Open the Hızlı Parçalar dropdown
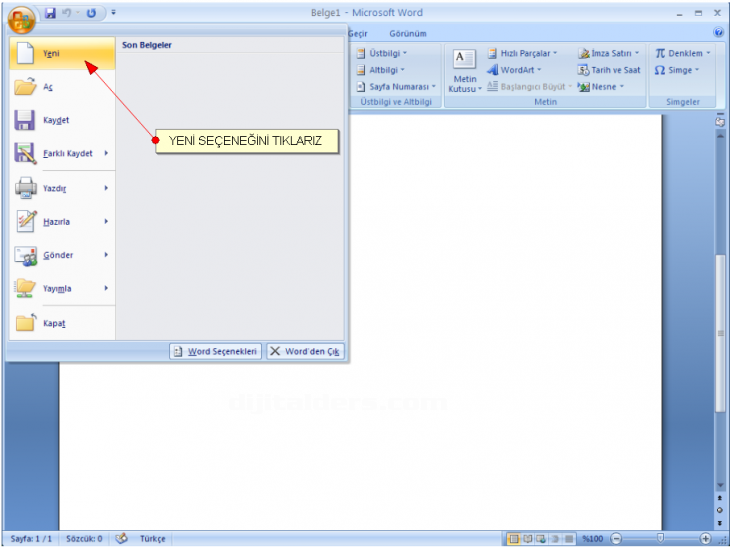Image resolution: width=730 pixels, height=547 pixels. (522, 53)
